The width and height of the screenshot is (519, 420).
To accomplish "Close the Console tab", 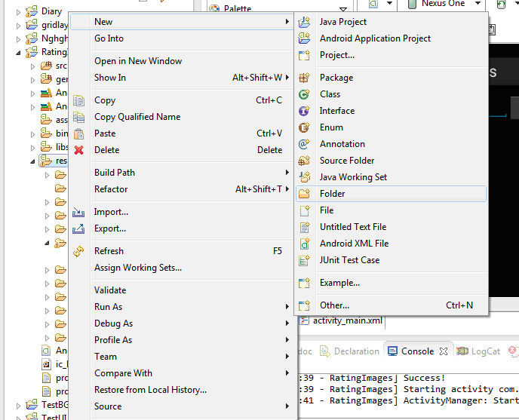I will [x=444, y=351].
